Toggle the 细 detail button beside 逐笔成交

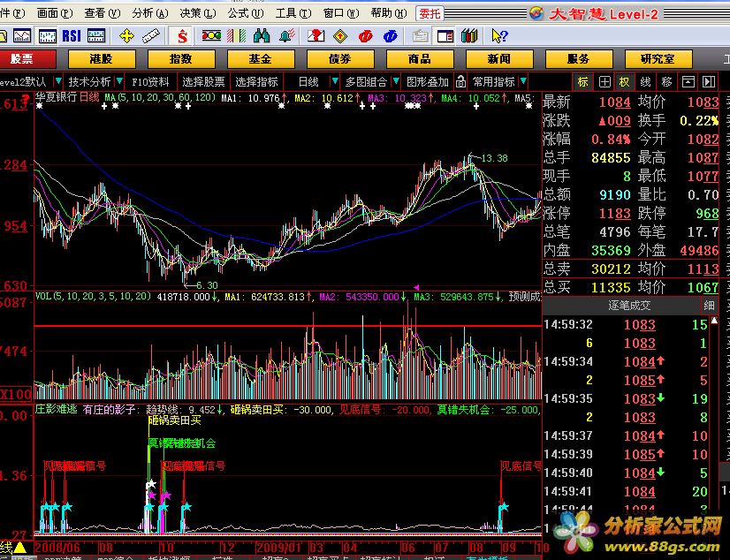pos(709,306)
